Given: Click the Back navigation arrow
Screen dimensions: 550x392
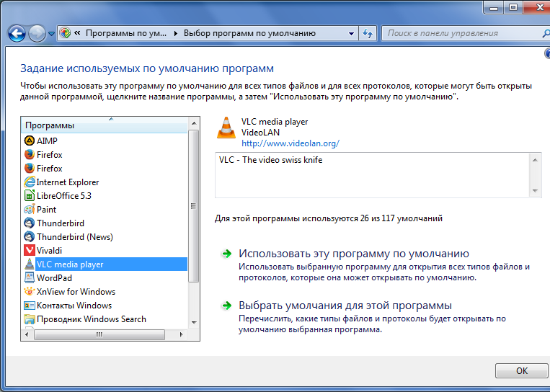Looking at the screenshot, I should [x=17, y=34].
